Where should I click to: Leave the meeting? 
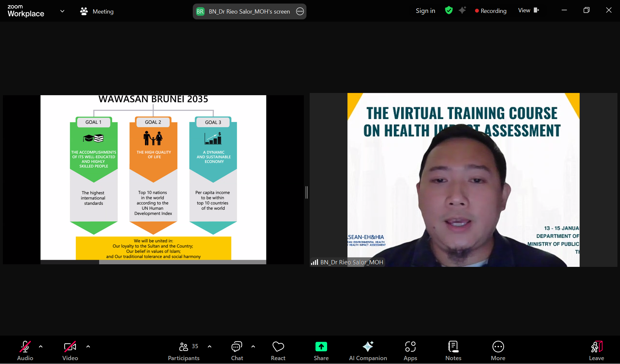[x=596, y=350]
